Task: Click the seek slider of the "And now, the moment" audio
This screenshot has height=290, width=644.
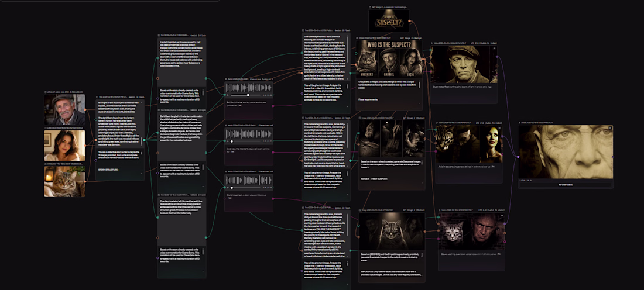Action: point(245,141)
